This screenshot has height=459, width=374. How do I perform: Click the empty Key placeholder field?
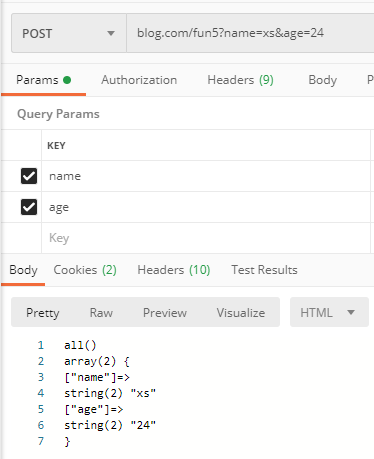click(206, 238)
